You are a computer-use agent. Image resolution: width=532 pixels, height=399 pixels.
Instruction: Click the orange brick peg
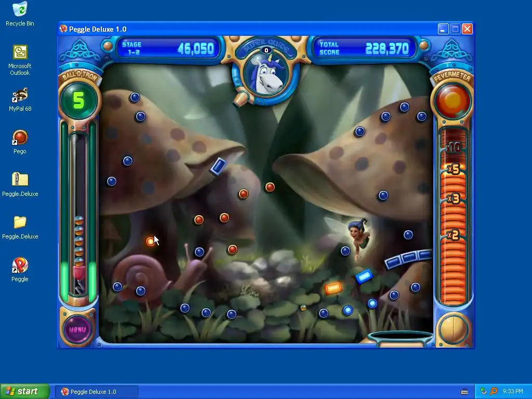[333, 288]
